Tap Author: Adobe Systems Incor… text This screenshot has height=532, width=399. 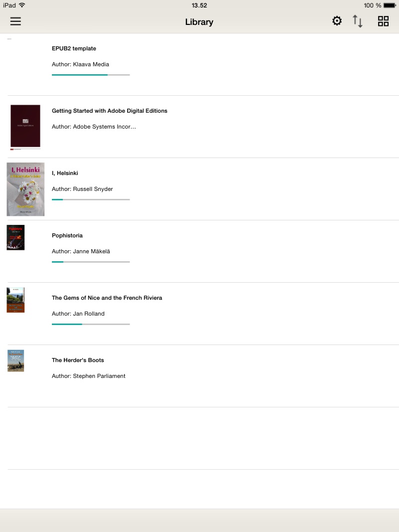coord(94,127)
